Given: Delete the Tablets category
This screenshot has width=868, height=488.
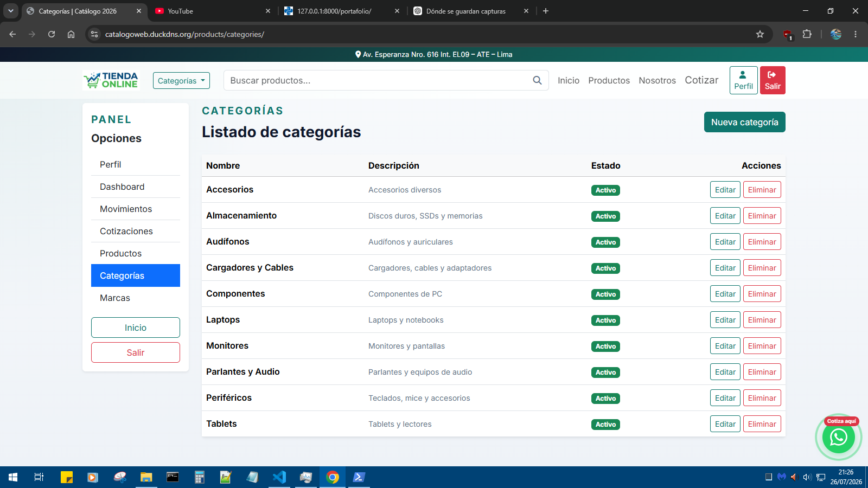Looking at the screenshot, I should pos(762,424).
